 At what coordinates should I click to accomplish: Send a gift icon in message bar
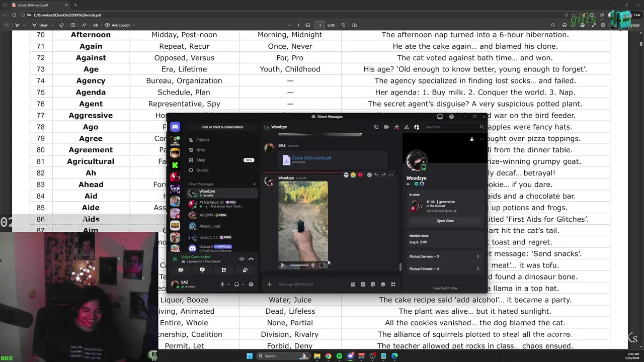click(353, 285)
